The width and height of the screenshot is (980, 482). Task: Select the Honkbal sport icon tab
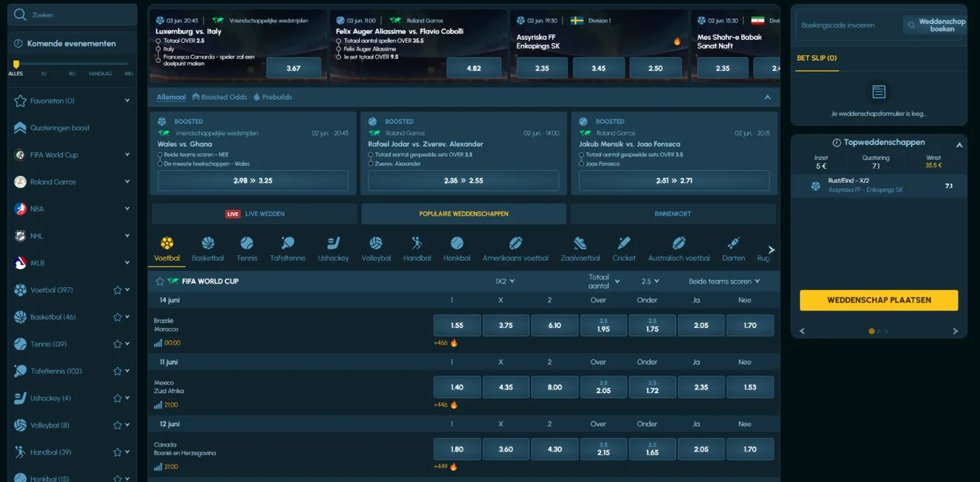click(x=456, y=249)
